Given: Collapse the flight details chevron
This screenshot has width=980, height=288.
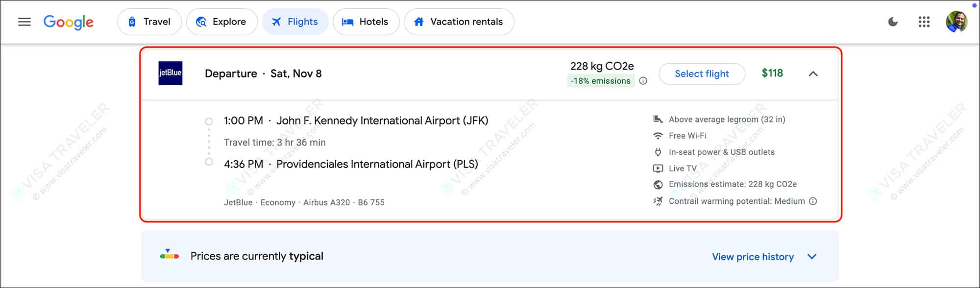Looking at the screenshot, I should tap(813, 73).
